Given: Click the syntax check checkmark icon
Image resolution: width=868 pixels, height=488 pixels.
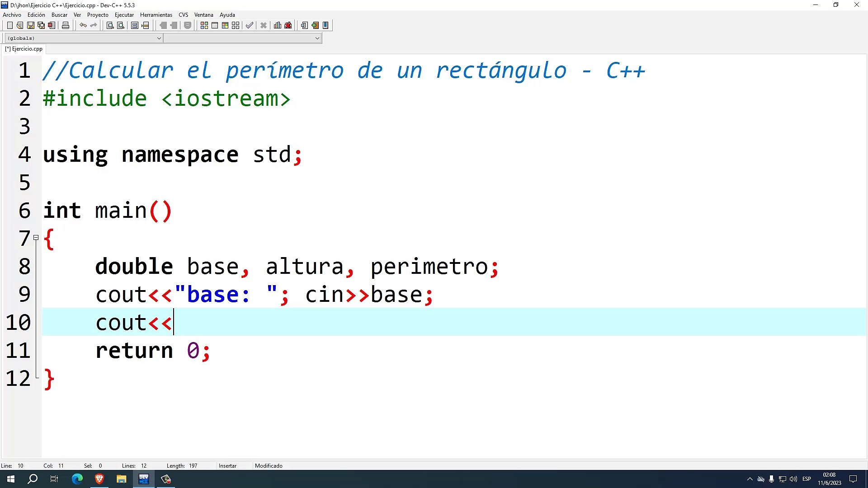Looking at the screenshot, I should click(250, 26).
